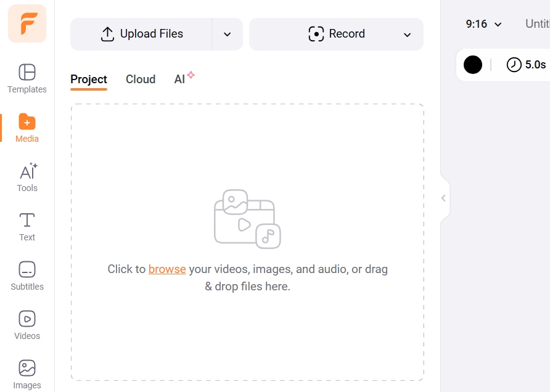The height and width of the screenshot is (392, 550).
Task: Click the Upload Files button
Action: 142,34
